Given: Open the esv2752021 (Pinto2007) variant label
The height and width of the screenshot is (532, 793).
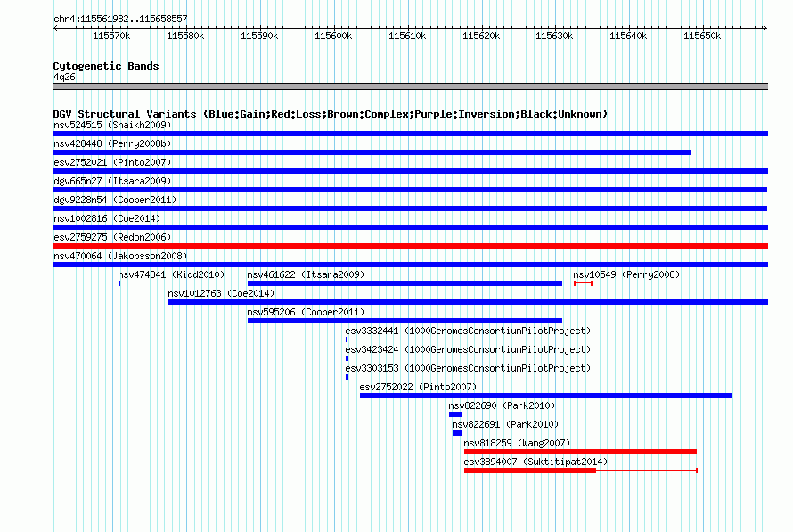Looking at the screenshot, I should coord(112,162).
